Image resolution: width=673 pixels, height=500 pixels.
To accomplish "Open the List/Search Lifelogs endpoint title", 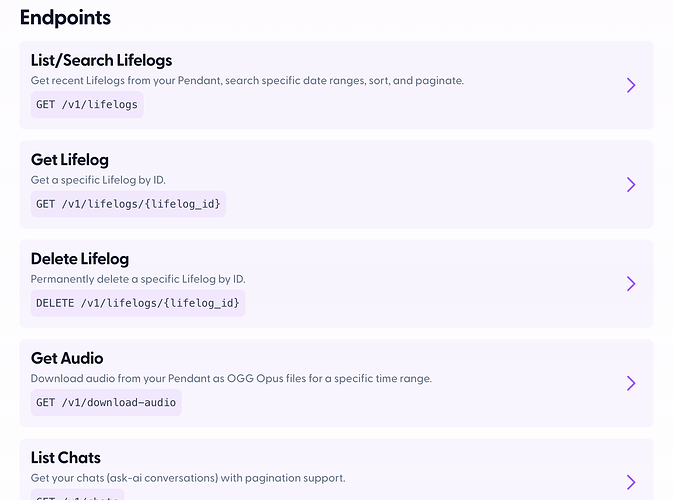I will click(x=101, y=61).
